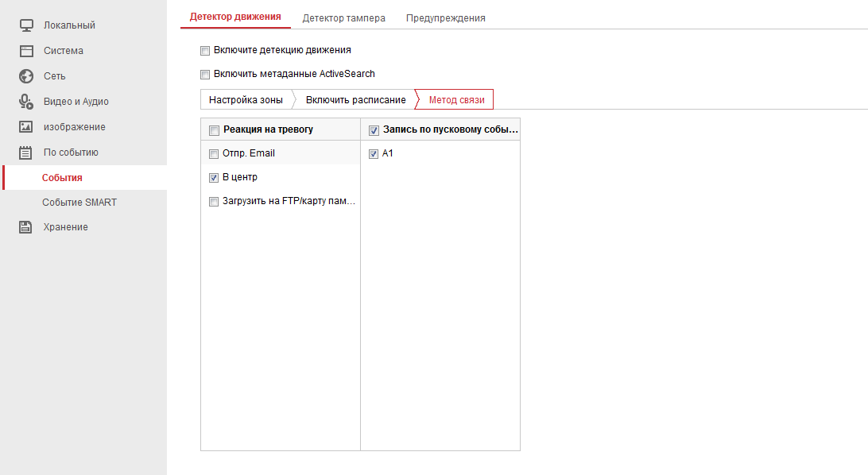
Task: Click the По событию calendar icon
Action: coord(25,152)
